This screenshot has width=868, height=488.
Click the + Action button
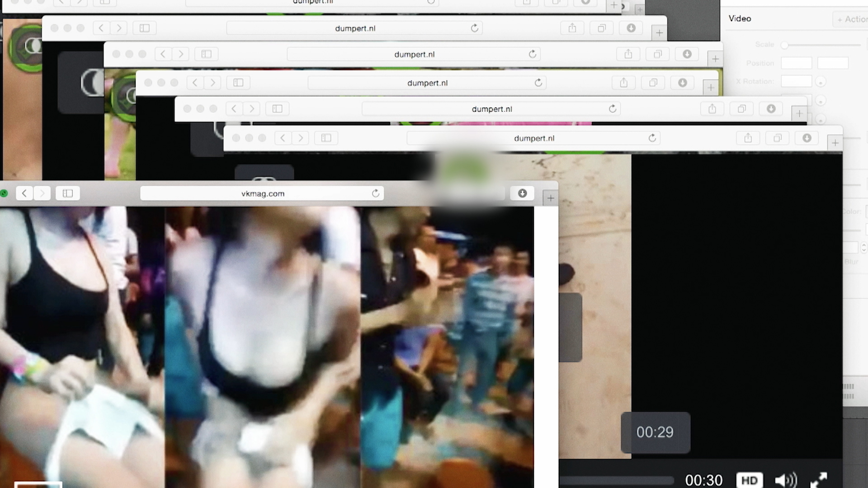click(x=851, y=19)
